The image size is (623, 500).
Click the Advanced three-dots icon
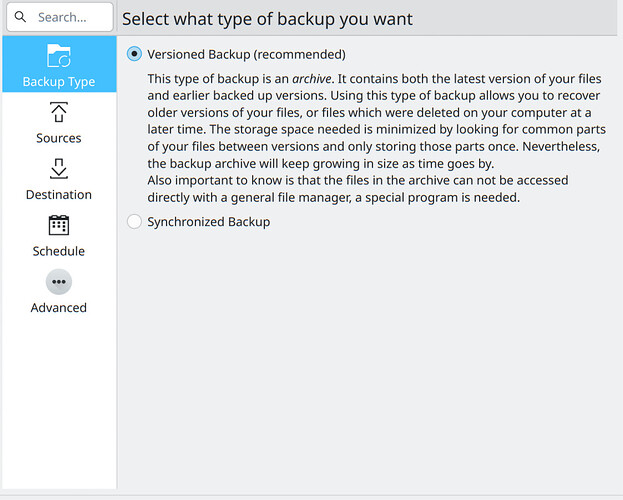click(59, 282)
